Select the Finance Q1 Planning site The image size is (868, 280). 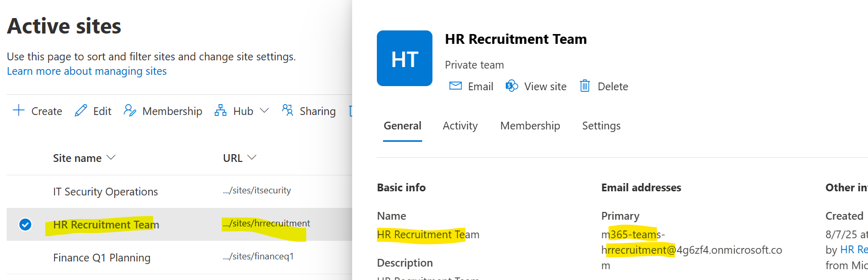pyautogui.click(x=101, y=258)
